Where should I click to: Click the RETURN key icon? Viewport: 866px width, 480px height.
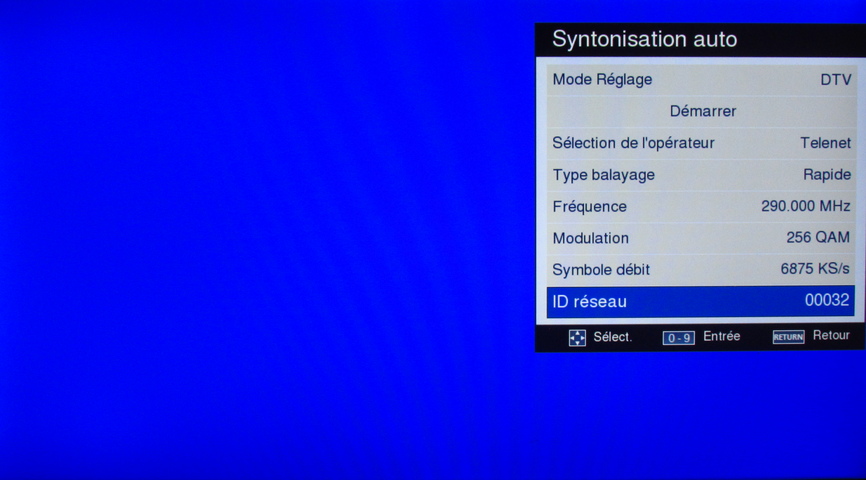(788, 337)
